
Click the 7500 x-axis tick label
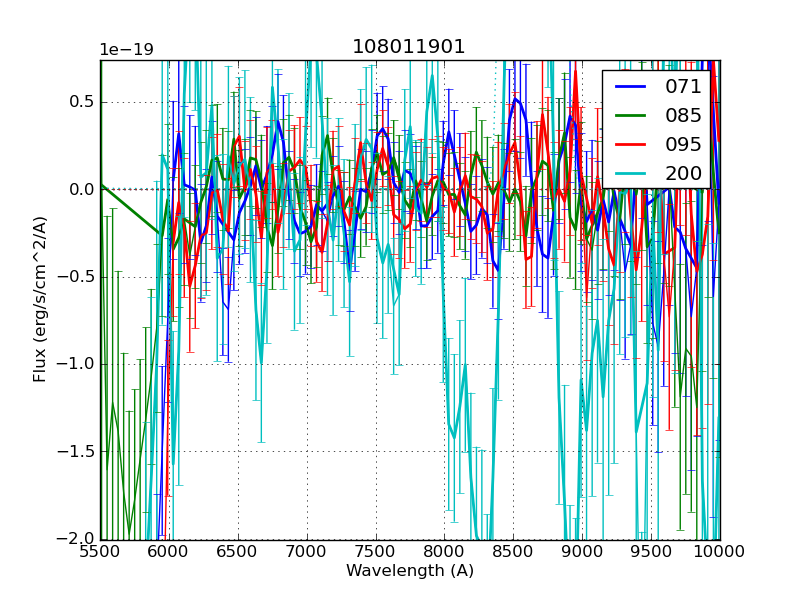(376, 551)
